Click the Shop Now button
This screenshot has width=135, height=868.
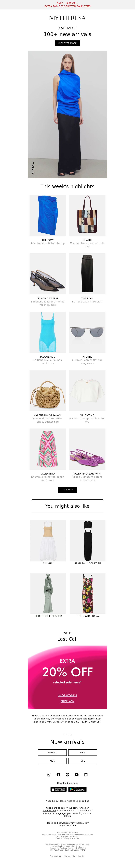(x=67, y=490)
